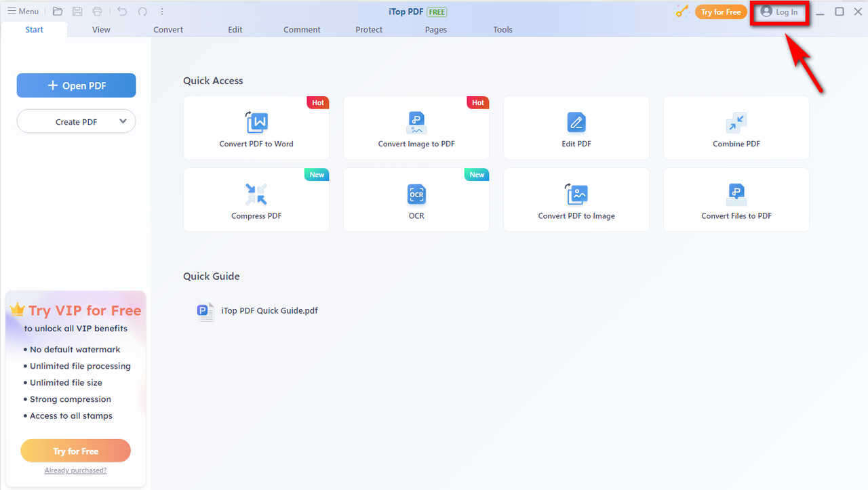Screen dimensions: 868x490
Task: Expand the Create PDF dropdown arrow
Action: pyautogui.click(x=123, y=121)
